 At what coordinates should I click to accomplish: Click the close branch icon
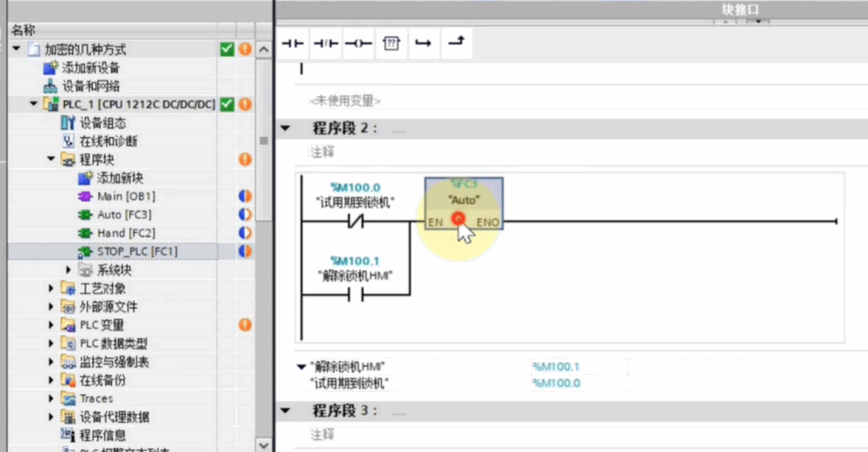pyautogui.click(x=454, y=44)
